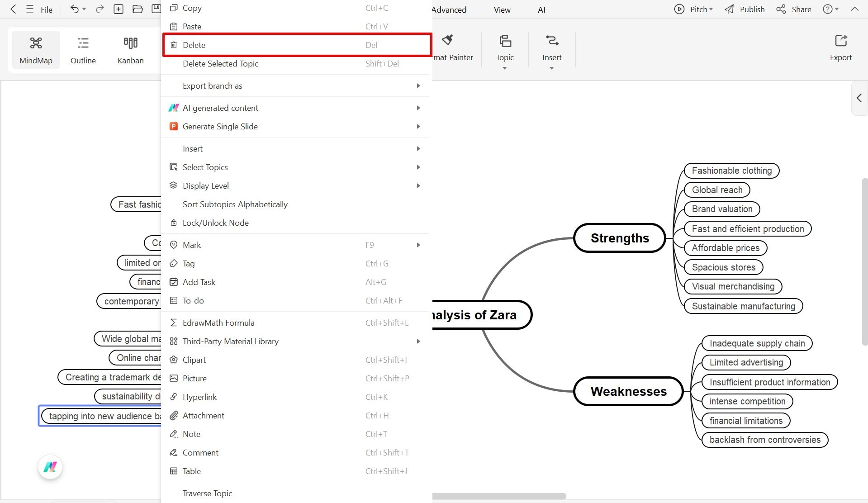Screen dimensions: 868x503
Task: Collapse the right side panel
Action: [x=858, y=98]
